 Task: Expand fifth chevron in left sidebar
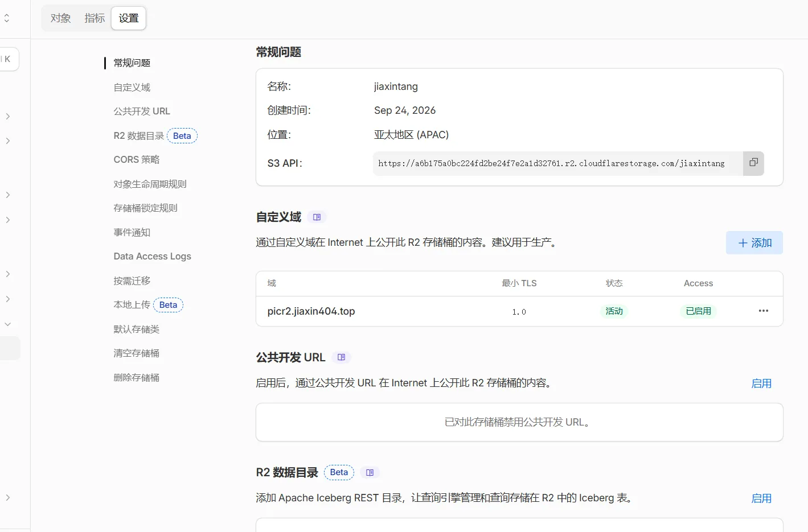point(8,274)
